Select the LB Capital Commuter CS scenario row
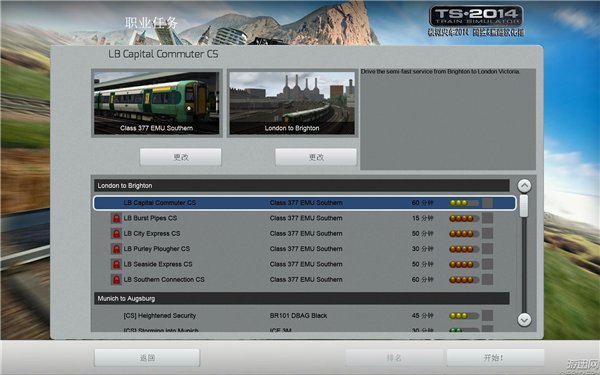 [x=305, y=203]
